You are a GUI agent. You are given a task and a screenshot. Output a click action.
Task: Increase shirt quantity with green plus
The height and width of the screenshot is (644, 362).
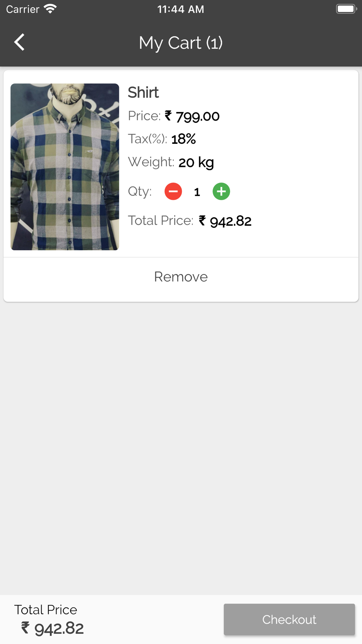click(221, 191)
